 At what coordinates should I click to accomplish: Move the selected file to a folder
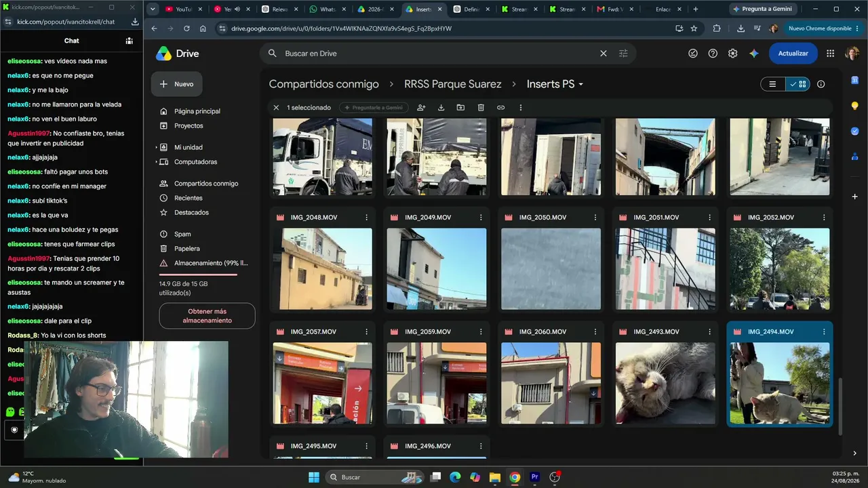[x=460, y=108]
